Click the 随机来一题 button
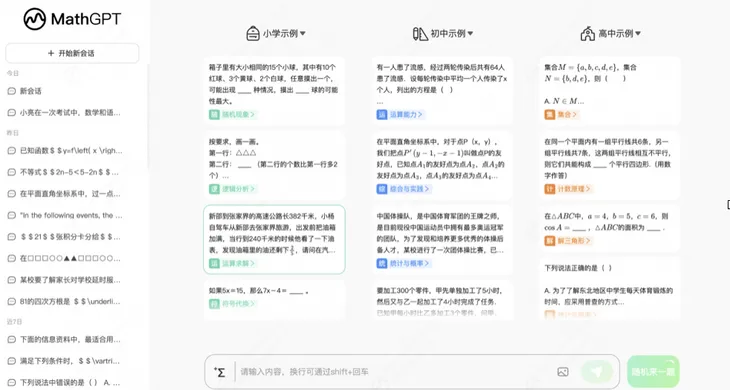Screen dimensions: 730x390 653,371
